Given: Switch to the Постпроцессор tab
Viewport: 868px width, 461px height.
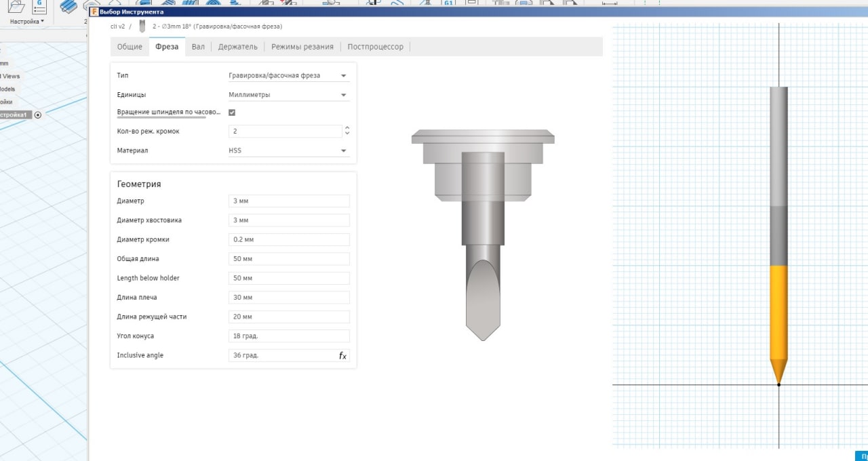Looking at the screenshot, I should click(x=375, y=47).
